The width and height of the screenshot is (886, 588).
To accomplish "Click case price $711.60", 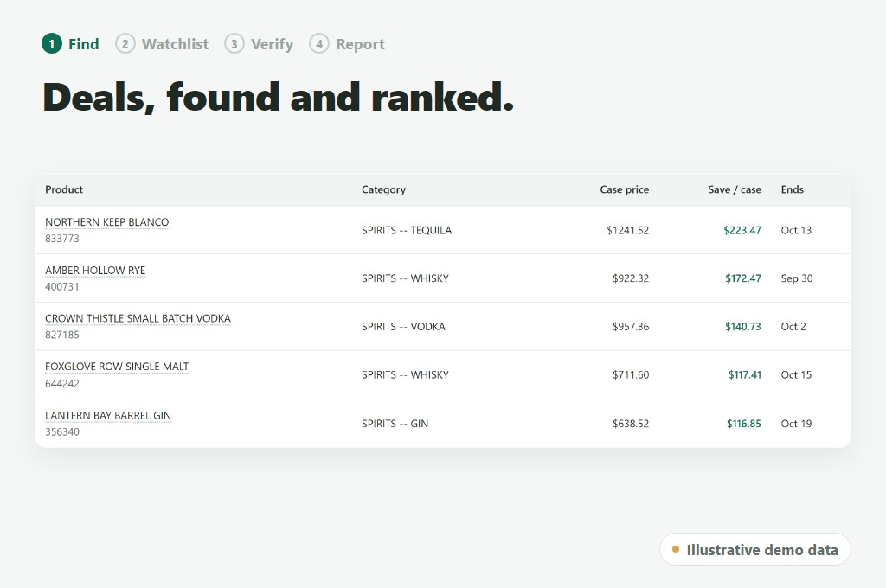I will pos(631,374).
